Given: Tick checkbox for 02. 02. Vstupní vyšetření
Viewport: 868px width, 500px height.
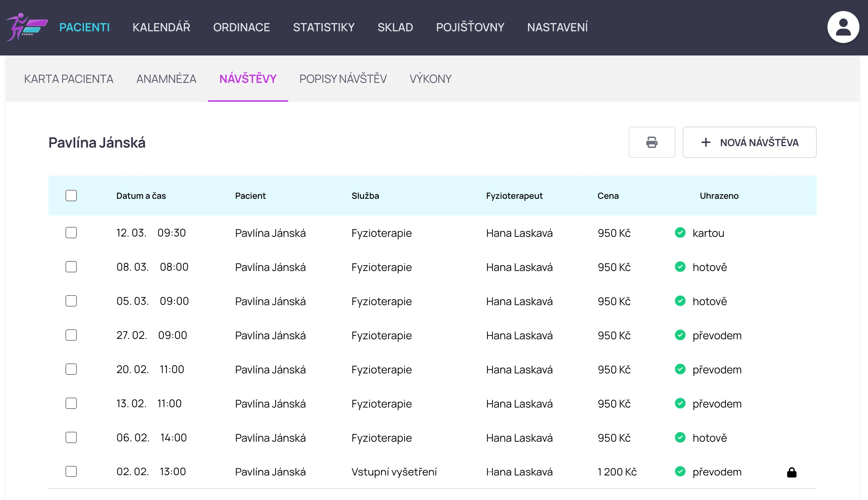Looking at the screenshot, I should (71, 472).
